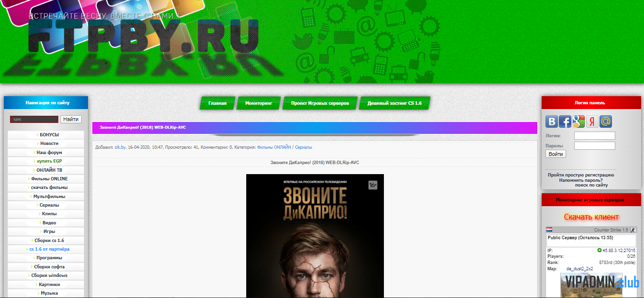Image resolution: width=644 pixels, height=298 pixels.
Task: Open Дешевый хостинг CS 1.6 menu
Action: click(x=394, y=103)
